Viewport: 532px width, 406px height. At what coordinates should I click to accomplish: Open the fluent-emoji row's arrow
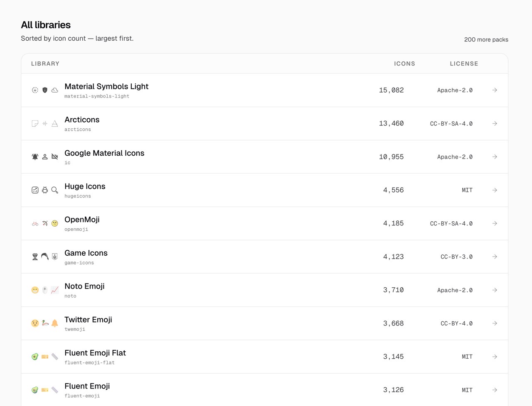click(x=495, y=390)
